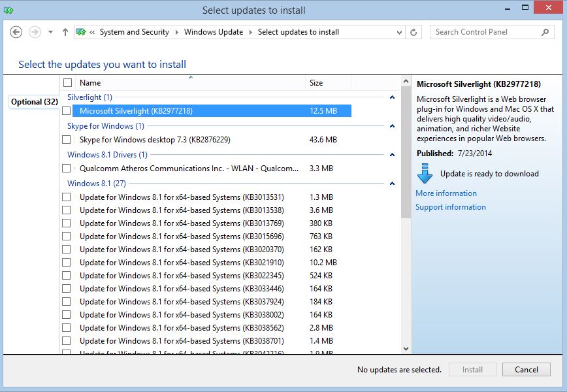Click the Windows Update icon in address bar
This screenshot has height=392, width=567.
81,32
